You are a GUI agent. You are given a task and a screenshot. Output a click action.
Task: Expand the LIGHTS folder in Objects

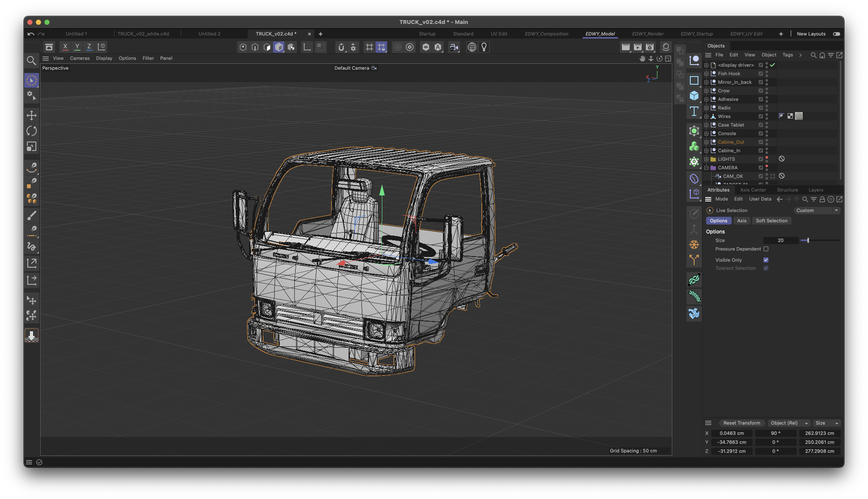click(x=707, y=159)
